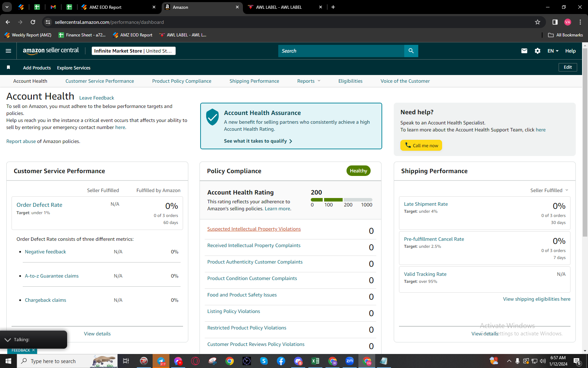Focus the Windows taskbar search box

coord(67,361)
